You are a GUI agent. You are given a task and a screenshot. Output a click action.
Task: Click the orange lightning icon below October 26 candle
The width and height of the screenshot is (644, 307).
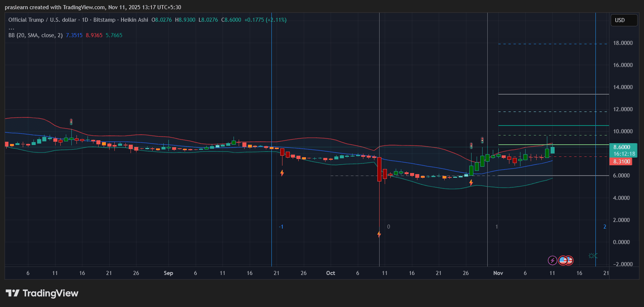(471, 183)
